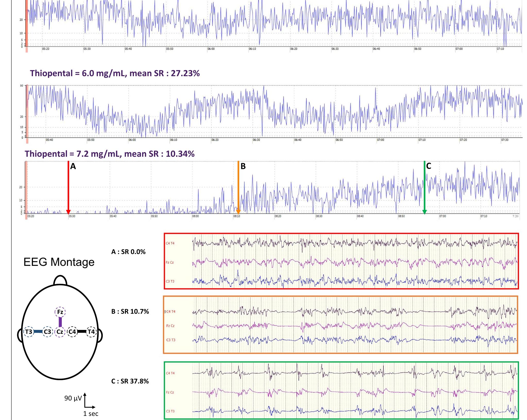Screen dimensions: 527x420
Task: Select the Fz electrode on the montage
Action: click(x=60, y=312)
